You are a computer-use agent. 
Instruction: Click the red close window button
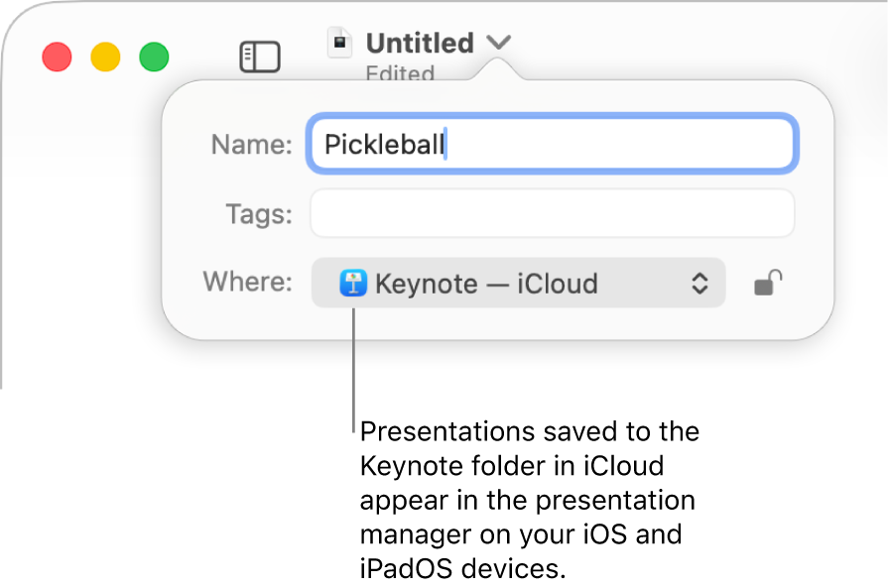coord(57,57)
